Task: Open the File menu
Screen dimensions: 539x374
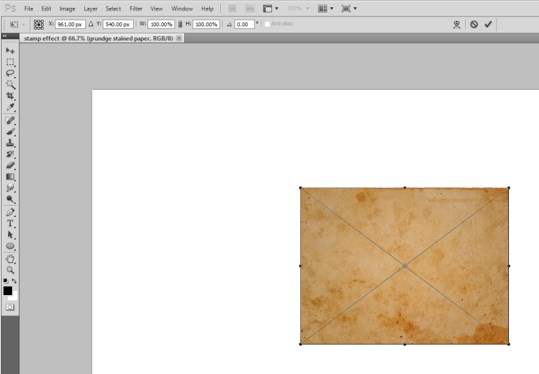Action: tap(29, 9)
